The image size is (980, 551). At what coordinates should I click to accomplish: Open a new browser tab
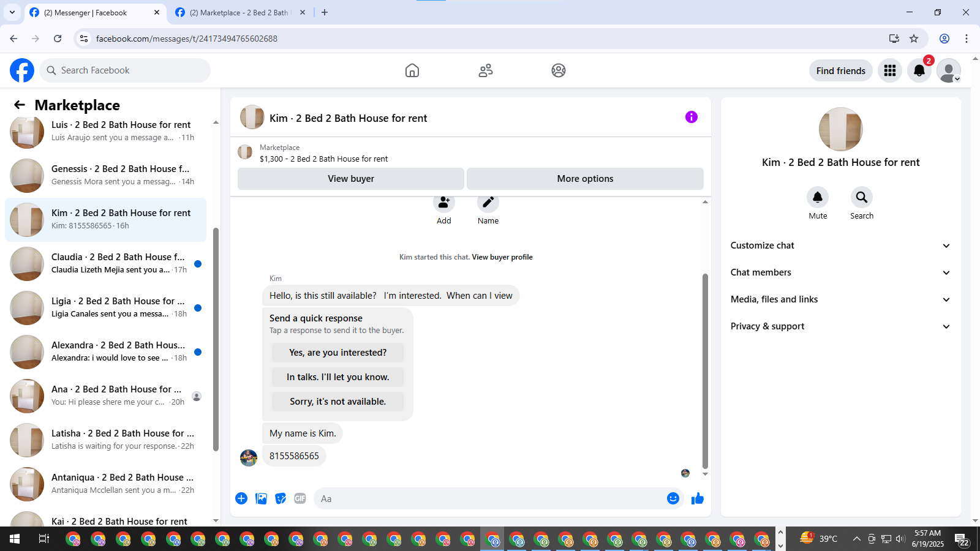click(x=325, y=12)
